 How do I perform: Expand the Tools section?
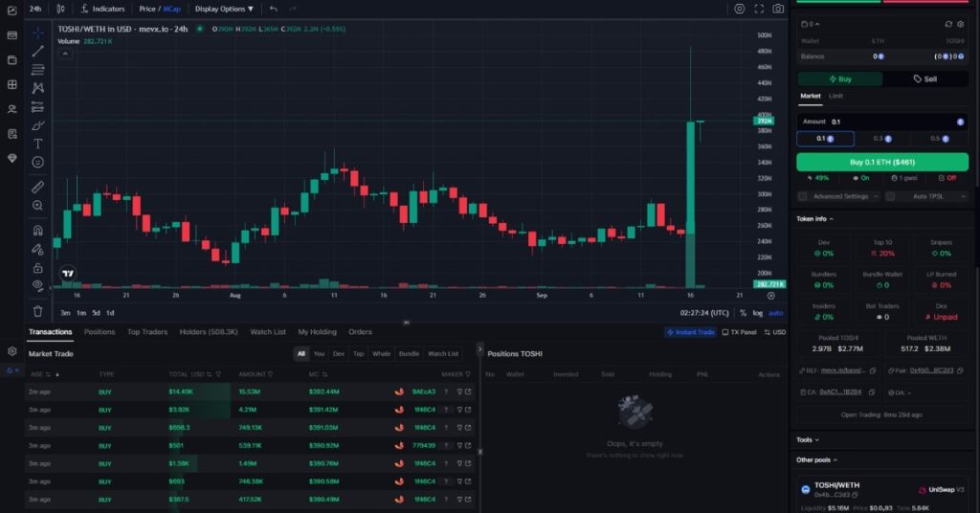pyautogui.click(x=807, y=440)
